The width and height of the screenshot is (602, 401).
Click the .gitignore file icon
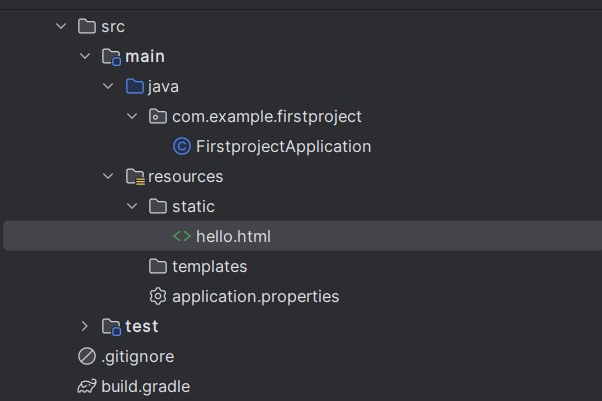86,357
